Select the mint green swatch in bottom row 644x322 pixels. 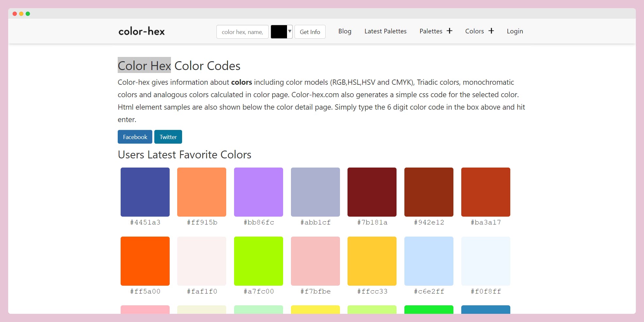259,310
